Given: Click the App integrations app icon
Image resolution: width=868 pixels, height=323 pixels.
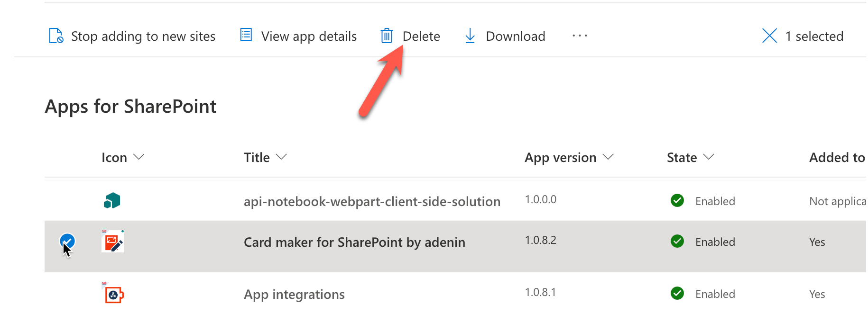Looking at the screenshot, I should click(x=113, y=294).
